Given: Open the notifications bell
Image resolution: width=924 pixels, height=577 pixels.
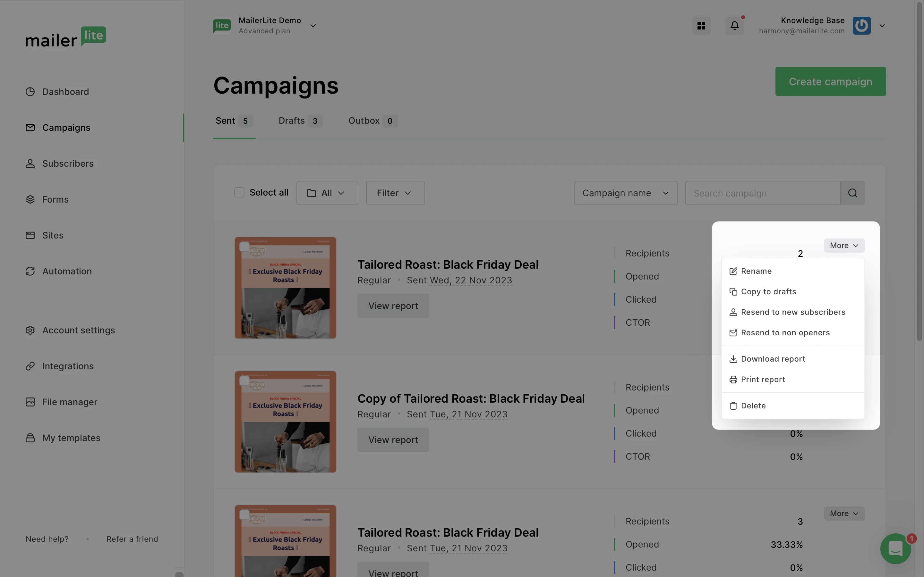Looking at the screenshot, I should click(x=734, y=26).
